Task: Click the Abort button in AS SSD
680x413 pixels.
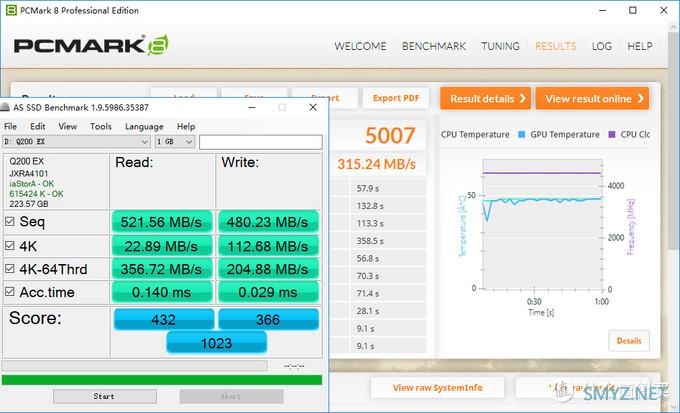Action: pos(231,396)
